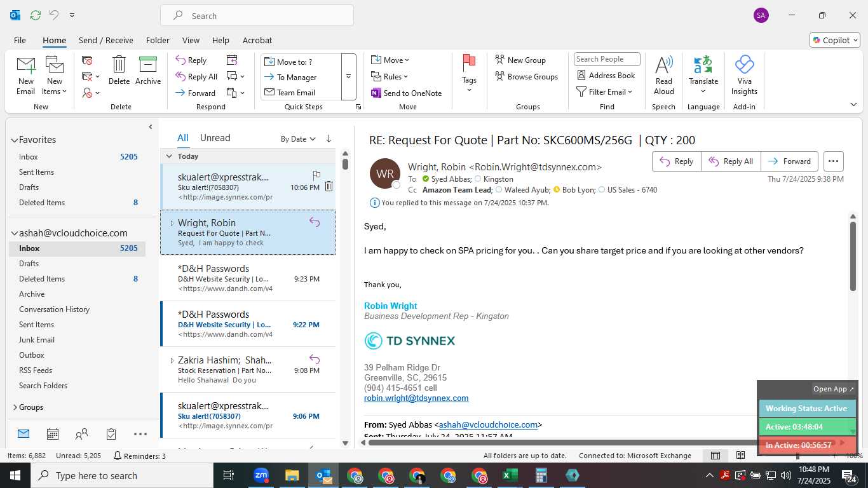Switch to the Folder tab
The image size is (868, 488).
tap(158, 40)
